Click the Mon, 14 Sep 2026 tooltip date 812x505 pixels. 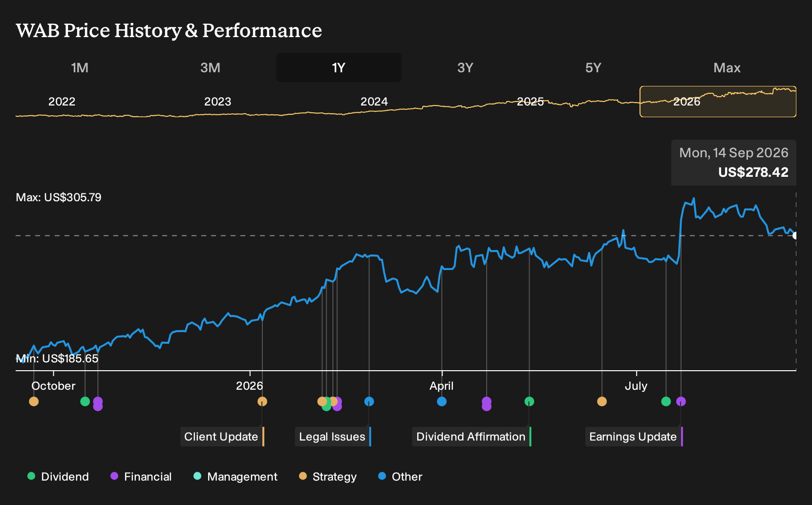point(734,153)
